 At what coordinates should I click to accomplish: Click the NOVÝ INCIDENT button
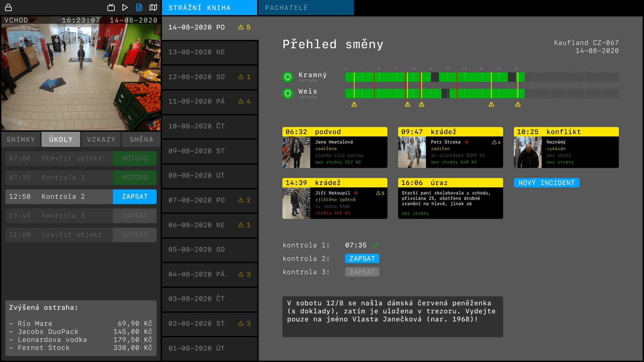[546, 183]
